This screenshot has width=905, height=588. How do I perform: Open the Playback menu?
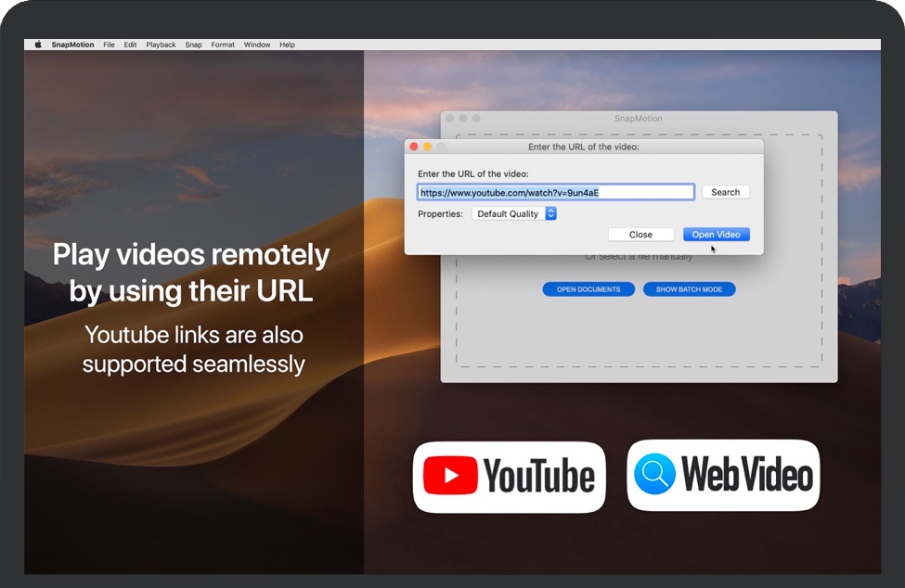pos(161,45)
